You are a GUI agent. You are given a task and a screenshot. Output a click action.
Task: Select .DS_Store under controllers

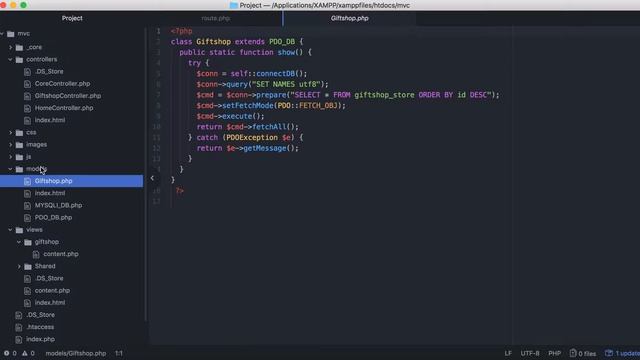coord(49,71)
